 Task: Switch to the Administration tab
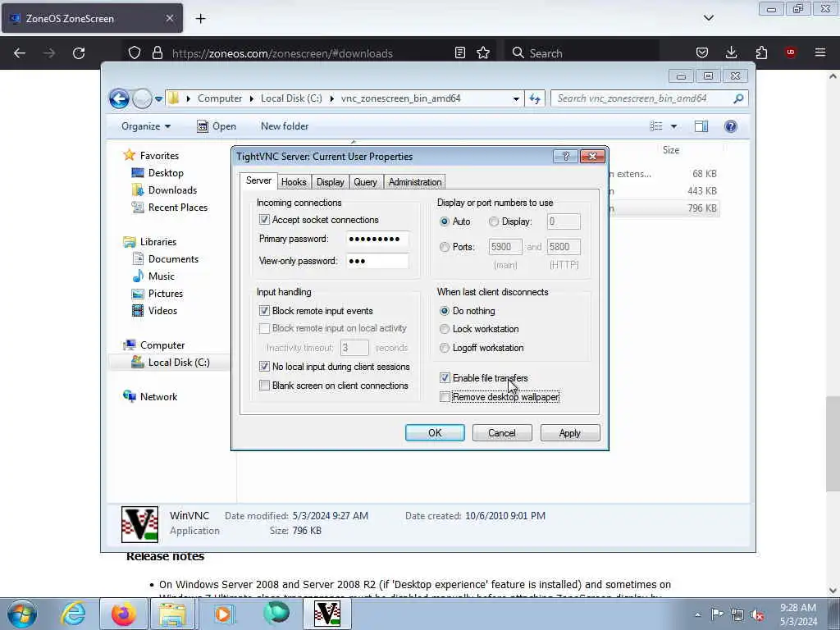point(414,182)
